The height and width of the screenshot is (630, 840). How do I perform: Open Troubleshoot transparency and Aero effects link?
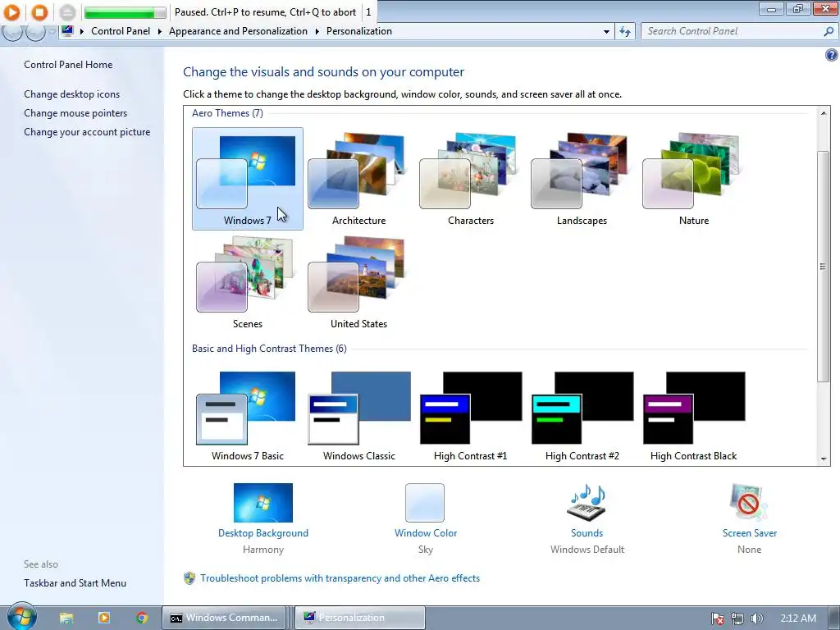coord(340,578)
